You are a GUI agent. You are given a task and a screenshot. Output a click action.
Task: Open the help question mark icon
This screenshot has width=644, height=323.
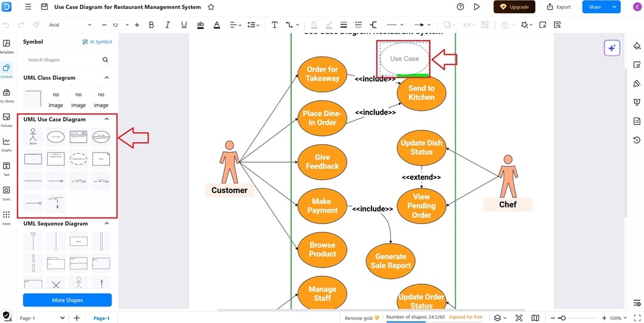[460, 7]
